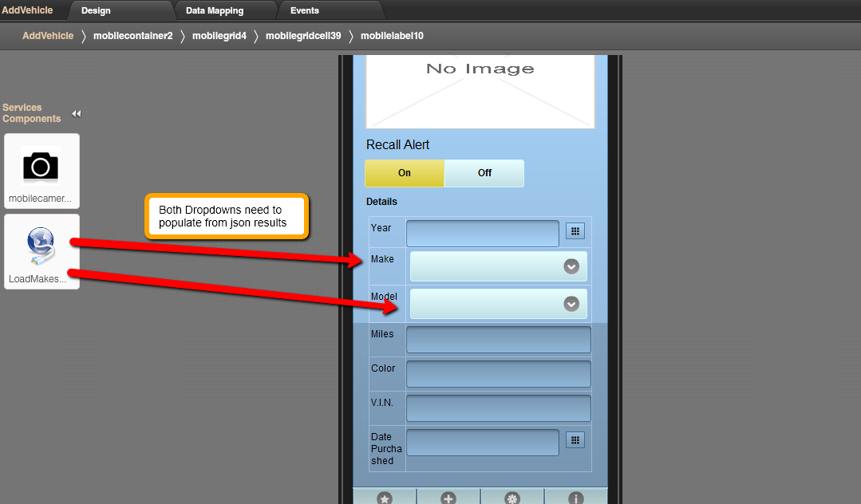This screenshot has height=504, width=861.
Task: Select the Design tab
Action: click(x=96, y=10)
